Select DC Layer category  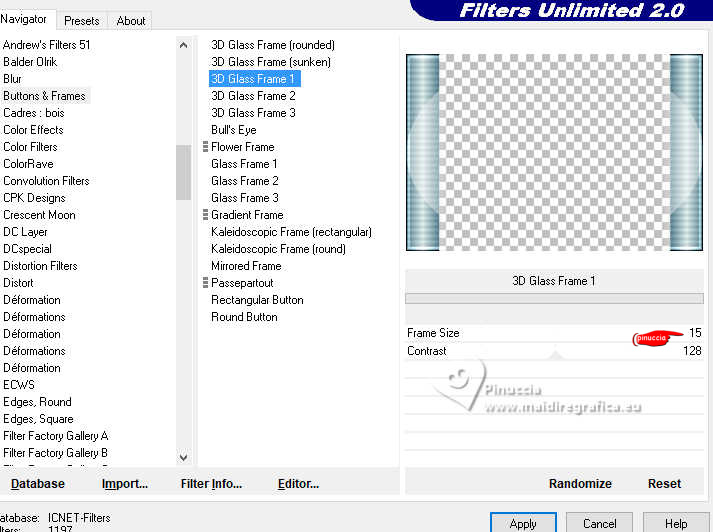pyautogui.click(x=25, y=232)
